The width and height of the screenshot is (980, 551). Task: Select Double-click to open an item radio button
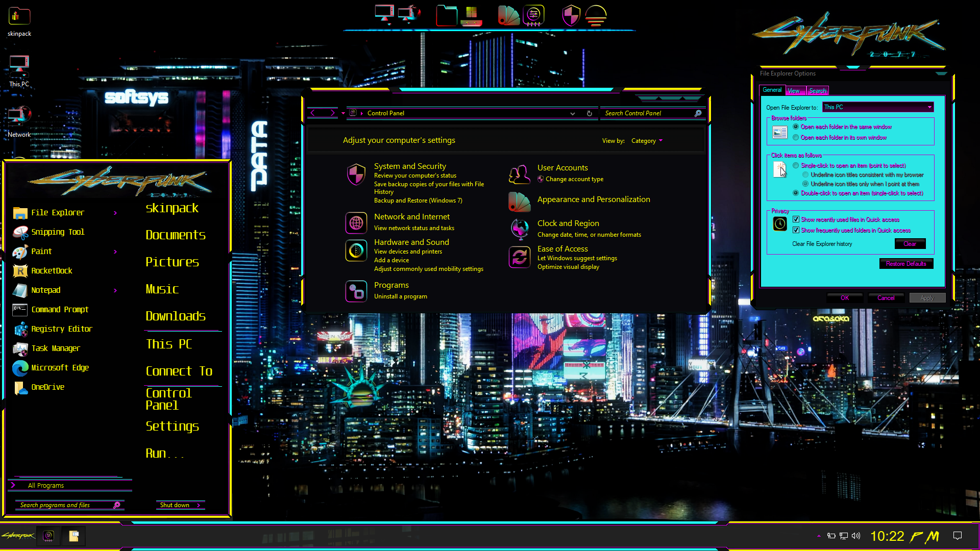coord(797,193)
